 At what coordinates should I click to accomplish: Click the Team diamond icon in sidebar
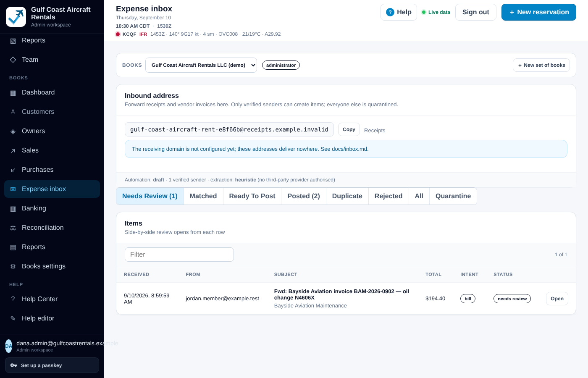13,60
